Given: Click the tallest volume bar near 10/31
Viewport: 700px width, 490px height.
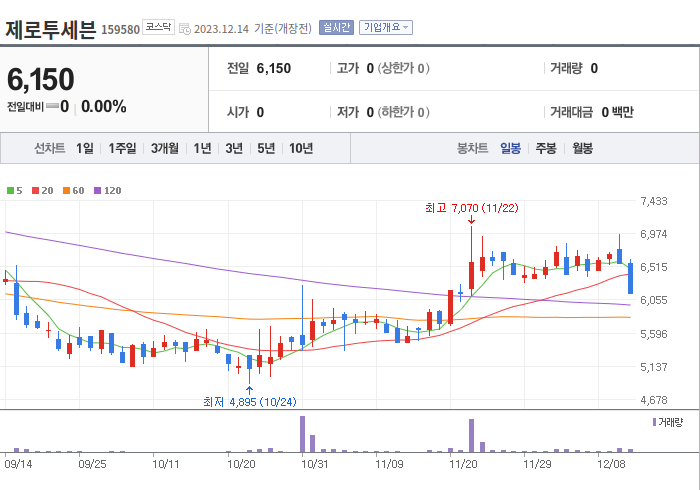Looking at the screenshot, I should point(302,434).
